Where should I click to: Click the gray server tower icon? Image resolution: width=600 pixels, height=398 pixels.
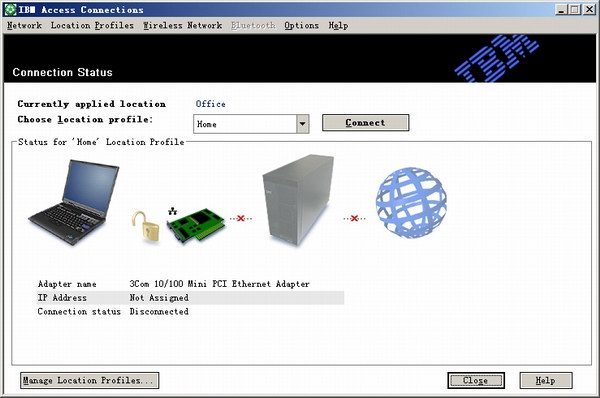coord(298,200)
